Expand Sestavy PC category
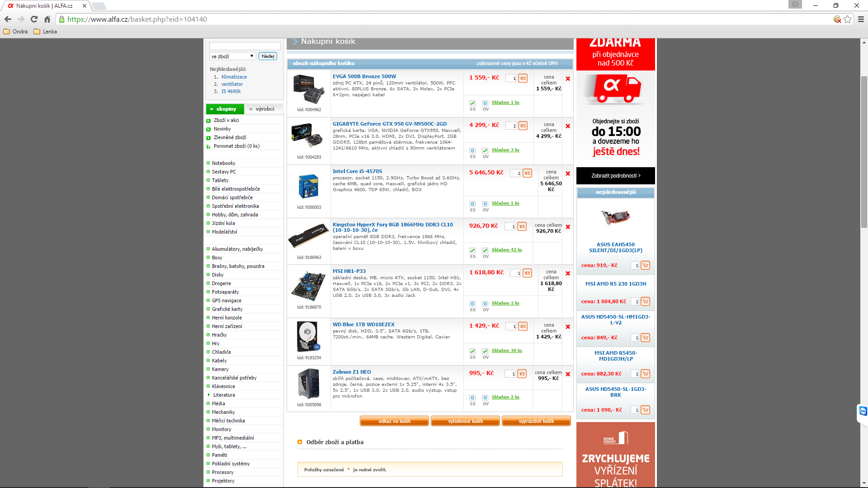The width and height of the screenshot is (868, 488). point(208,172)
